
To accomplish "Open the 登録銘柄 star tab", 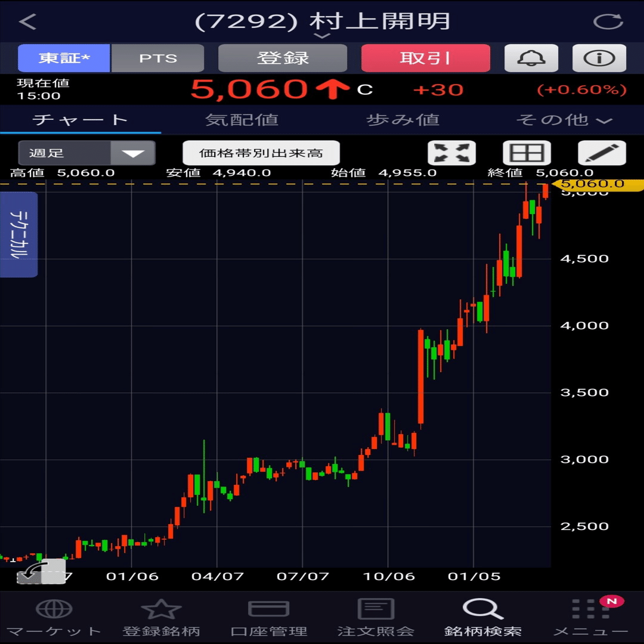I will (x=161, y=617).
